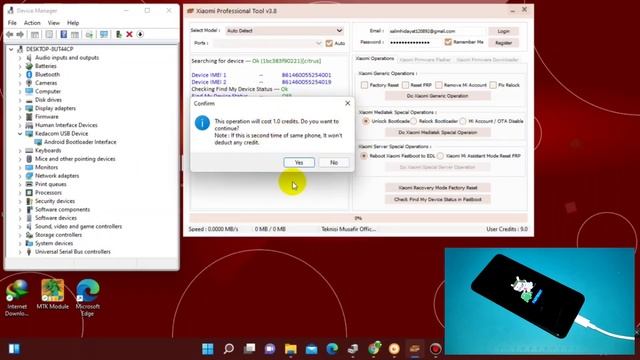The image size is (640, 360).
Task: Select the Relock Bootloader radio button
Action: click(x=413, y=121)
